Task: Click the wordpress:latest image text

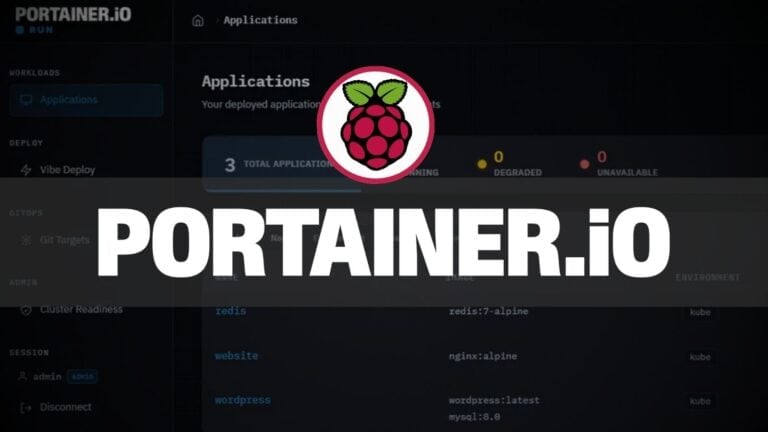Action: tap(494, 400)
